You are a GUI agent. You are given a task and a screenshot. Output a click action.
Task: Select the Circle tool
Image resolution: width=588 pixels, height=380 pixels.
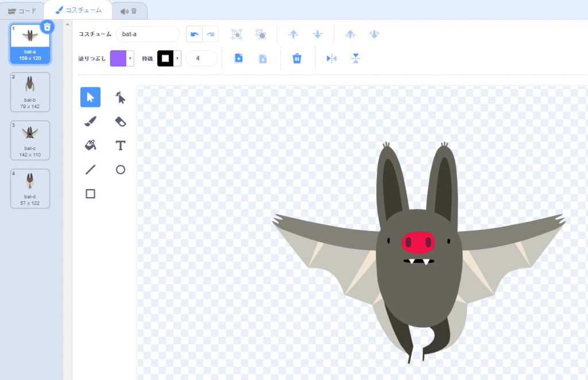[120, 170]
